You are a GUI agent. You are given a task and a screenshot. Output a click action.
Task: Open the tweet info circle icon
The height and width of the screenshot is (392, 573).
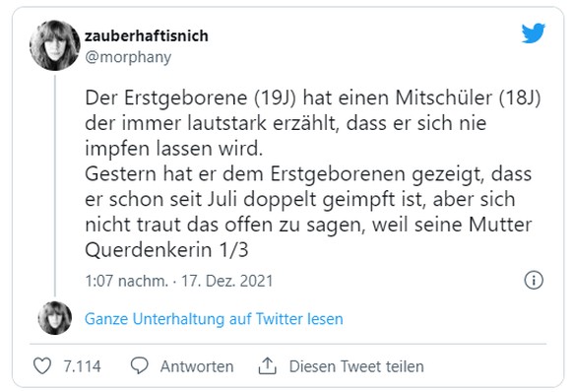(534, 280)
